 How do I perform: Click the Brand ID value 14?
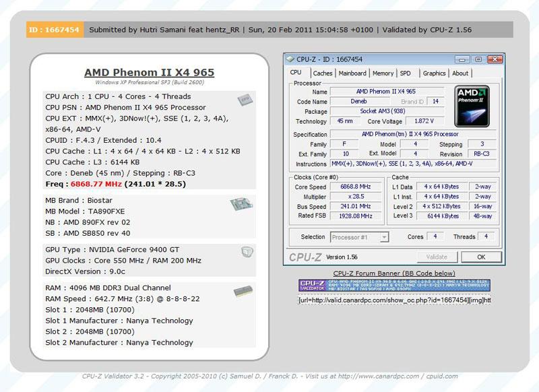tap(435, 101)
